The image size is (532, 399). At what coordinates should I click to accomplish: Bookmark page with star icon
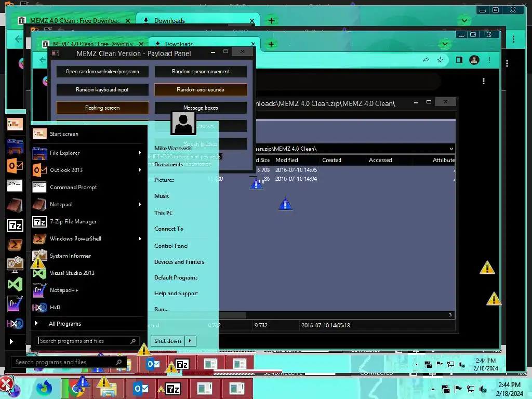441,60
